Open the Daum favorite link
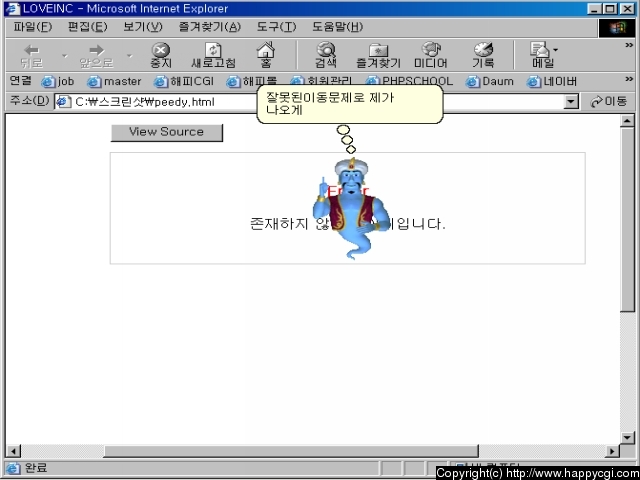This screenshot has height=480, width=640. point(489,82)
